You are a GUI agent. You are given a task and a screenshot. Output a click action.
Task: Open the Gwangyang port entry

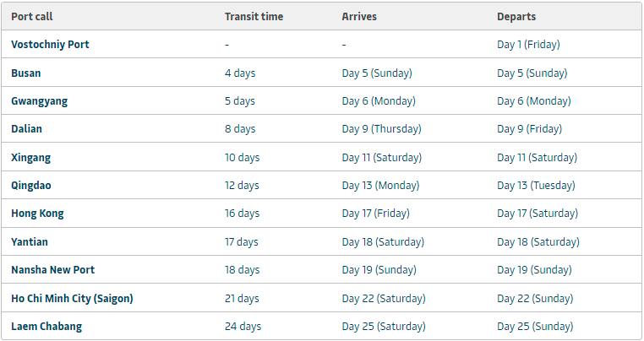point(39,101)
